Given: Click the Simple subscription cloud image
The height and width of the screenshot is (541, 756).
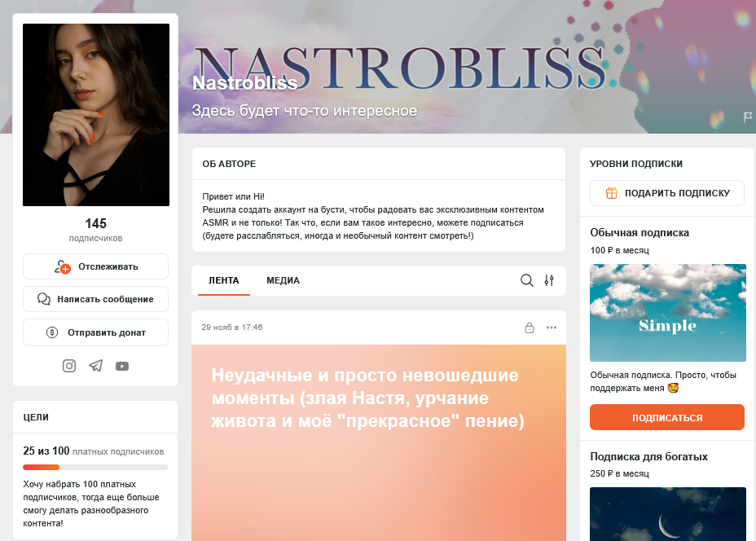Looking at the screenshot, I should (668, 313).
